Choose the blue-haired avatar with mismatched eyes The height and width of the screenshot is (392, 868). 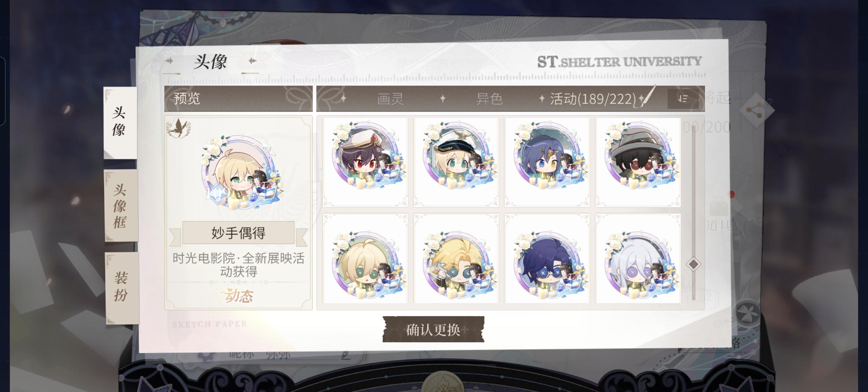click(547, 162)
